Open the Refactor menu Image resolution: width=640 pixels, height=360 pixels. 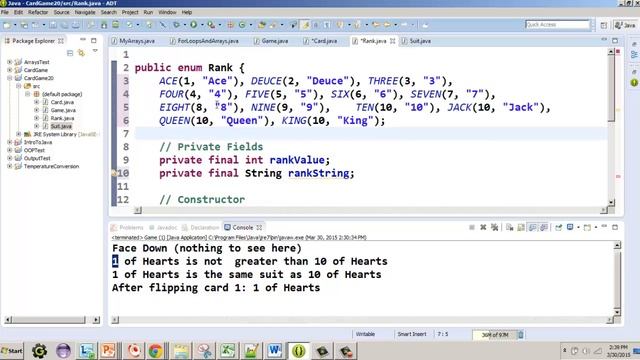pyautogui.click(x=38, y=12)
